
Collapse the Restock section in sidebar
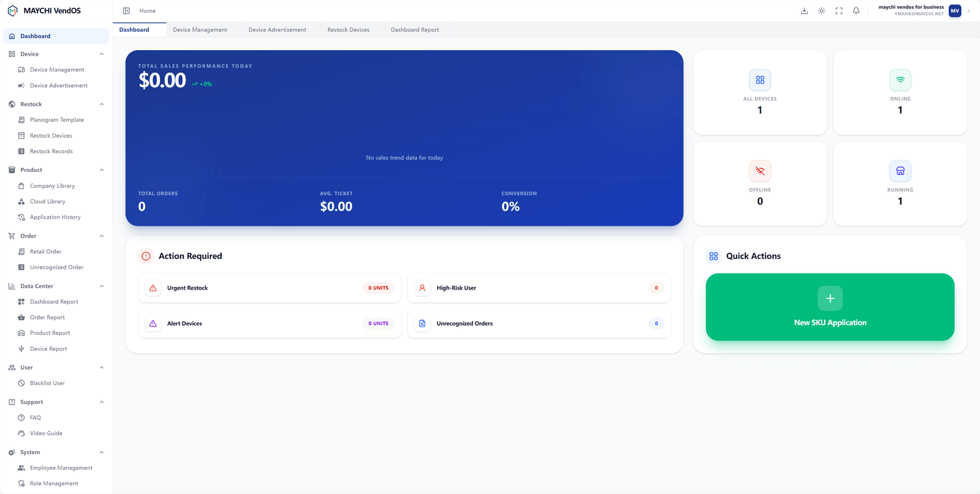click(x=102, y=104)
